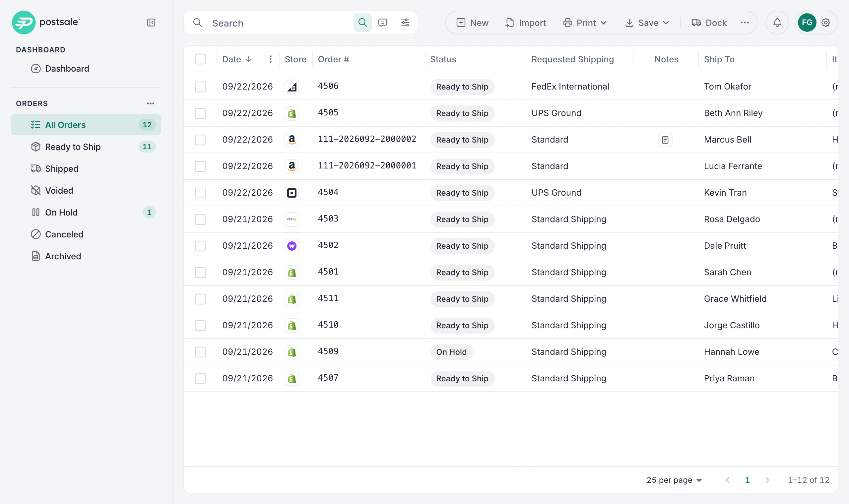Collapse the sidebar panel icon
The height and width of the screenshot is (504, 849).
pyautogui.click(x=151, y=23)
